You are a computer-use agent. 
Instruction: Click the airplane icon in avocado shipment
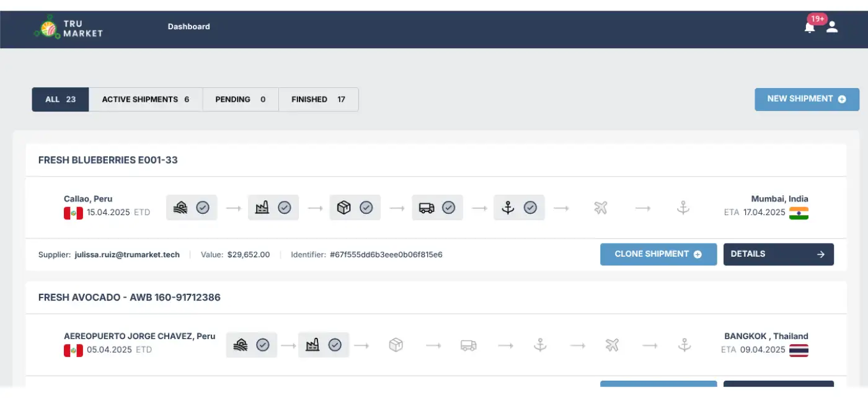(612, 345)
